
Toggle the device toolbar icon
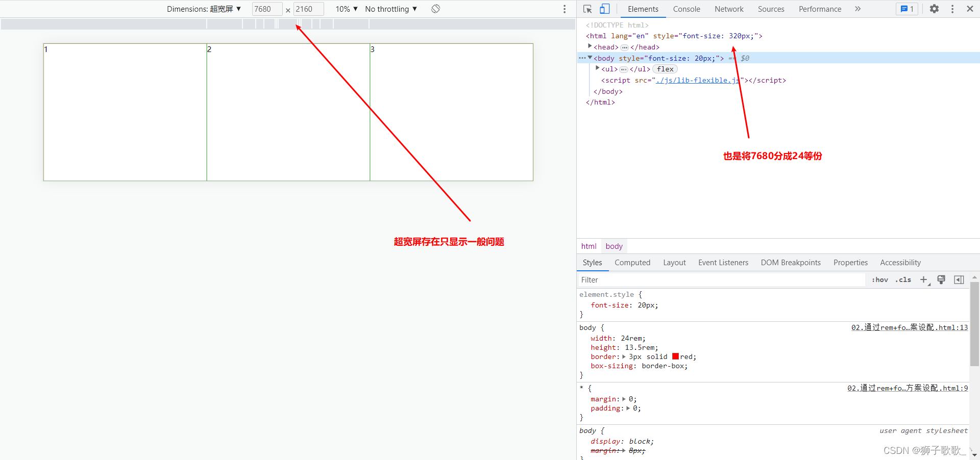click(x=604, y=9)
